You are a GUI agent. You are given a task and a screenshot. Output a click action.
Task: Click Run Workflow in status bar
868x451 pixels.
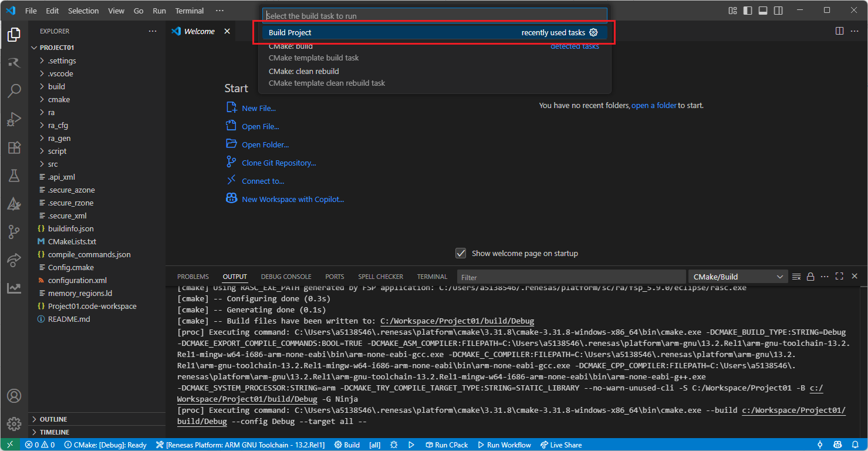504,445
